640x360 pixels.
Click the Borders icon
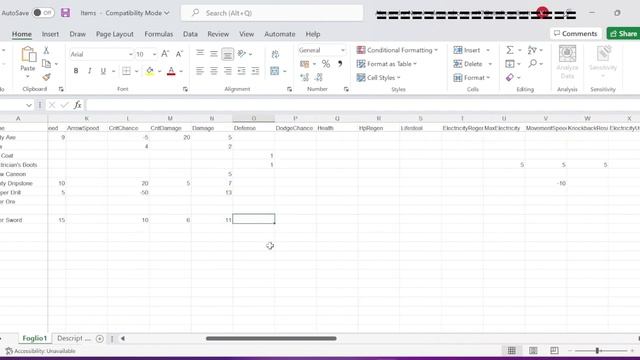coord(127,71)
